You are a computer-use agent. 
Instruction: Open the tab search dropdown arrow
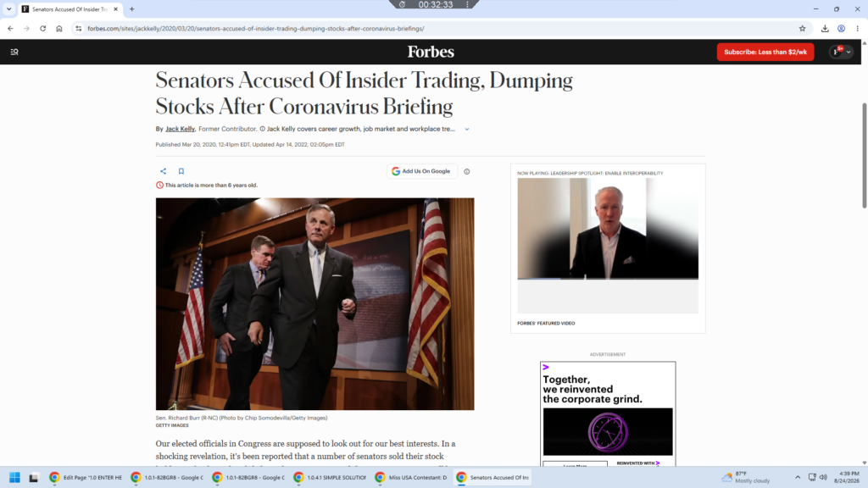[x=8, y=8]
